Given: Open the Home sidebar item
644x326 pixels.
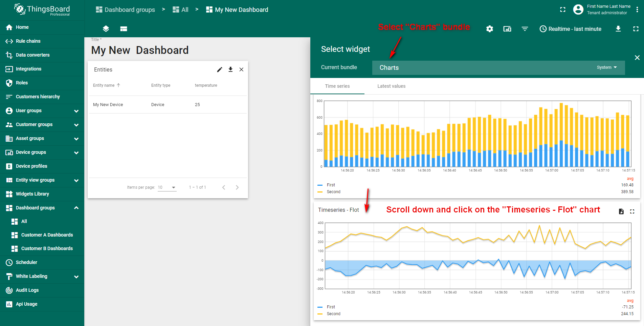Looking at the screenshot, I should pyautogui.click(x=42, y=27).
